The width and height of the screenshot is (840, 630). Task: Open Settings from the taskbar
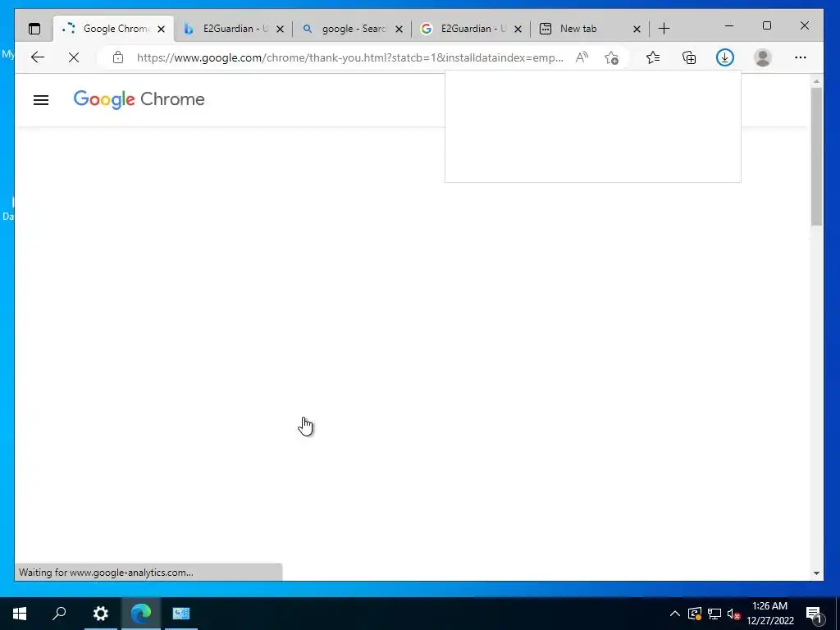tap(100, 614)
